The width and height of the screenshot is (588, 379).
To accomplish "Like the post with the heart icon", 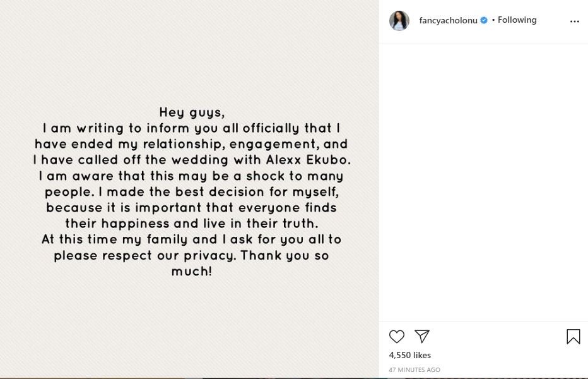I will tap(397, 337).
